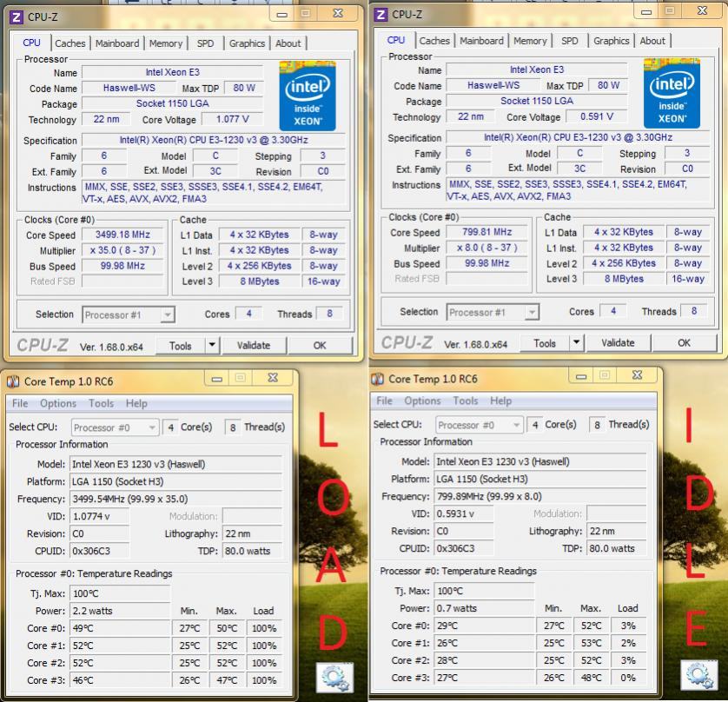Click the CPU-Z logo icon in the right window title bar
Viewport: 728px width, 702px height.
point(381,15)
